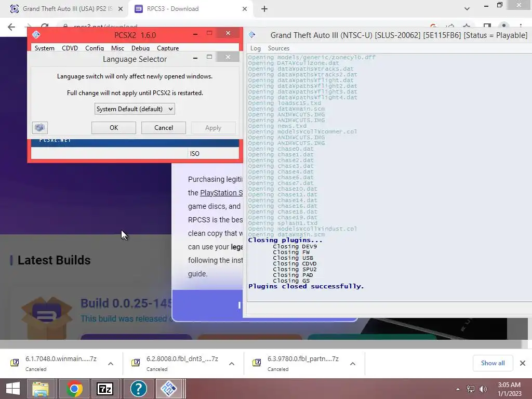
Task: Click the 'Closing plugins...' log line
Action: pos(285,240)
